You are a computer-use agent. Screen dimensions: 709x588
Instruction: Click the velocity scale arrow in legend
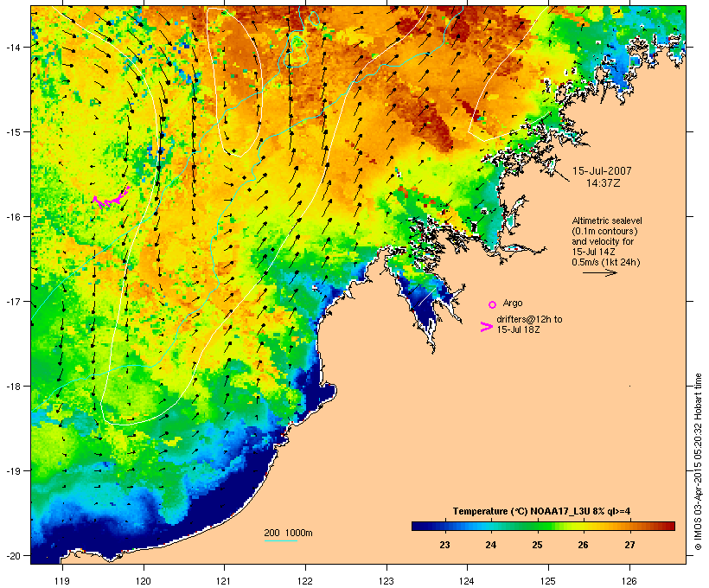coord(600,272)
